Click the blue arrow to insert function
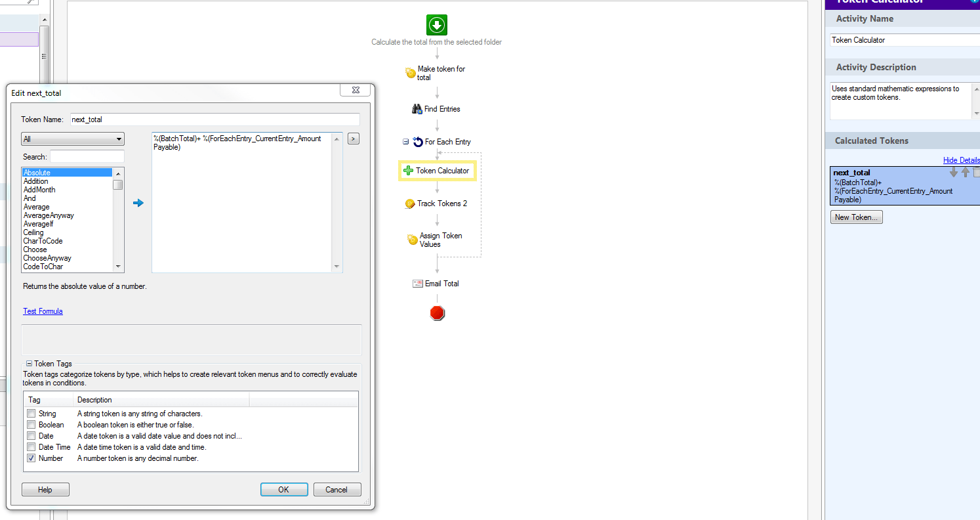980x520 pixels. click(138, 204)
